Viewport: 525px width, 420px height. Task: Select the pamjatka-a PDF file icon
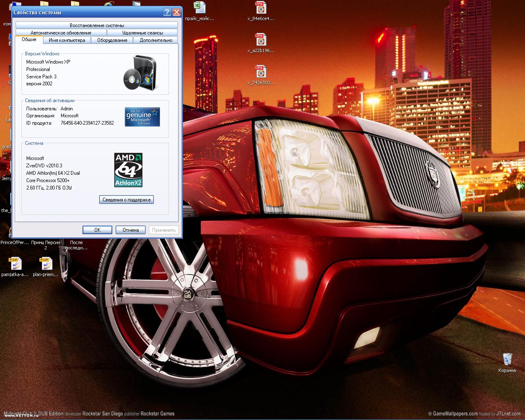click(15, 264)
